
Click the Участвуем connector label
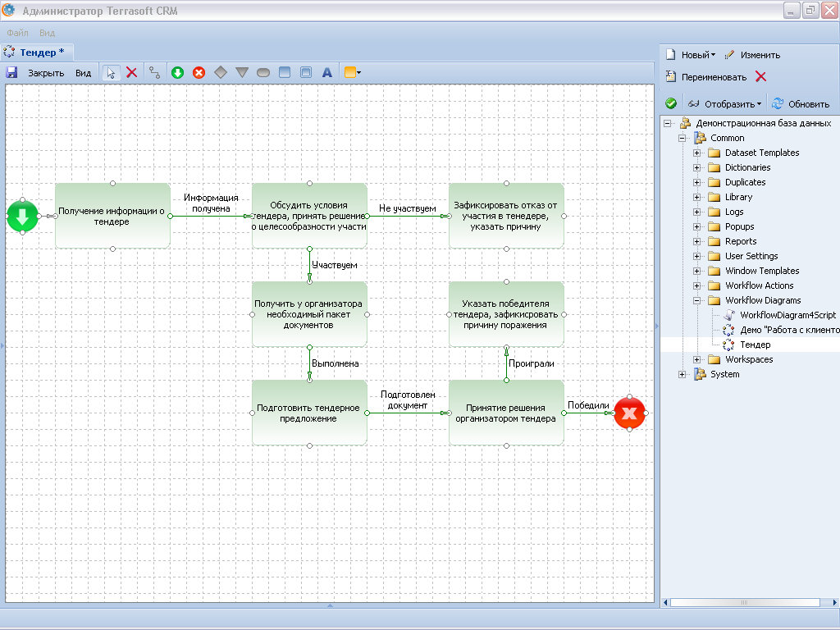(x=335, y=265)
